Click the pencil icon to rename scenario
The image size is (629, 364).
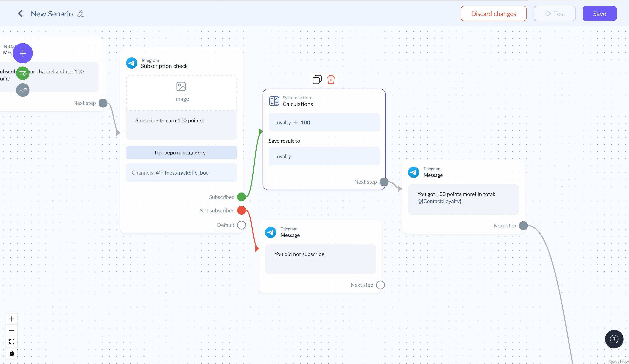click(81, 14)
